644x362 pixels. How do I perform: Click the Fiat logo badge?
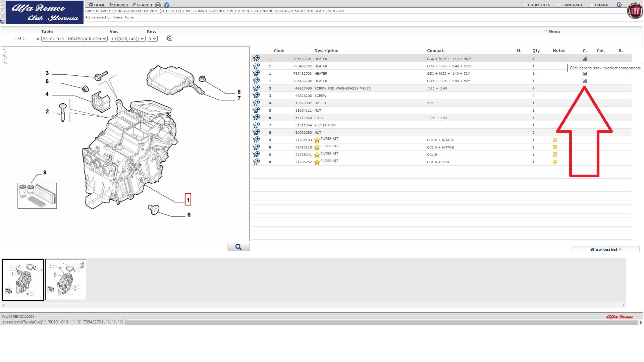click(635, 11)
